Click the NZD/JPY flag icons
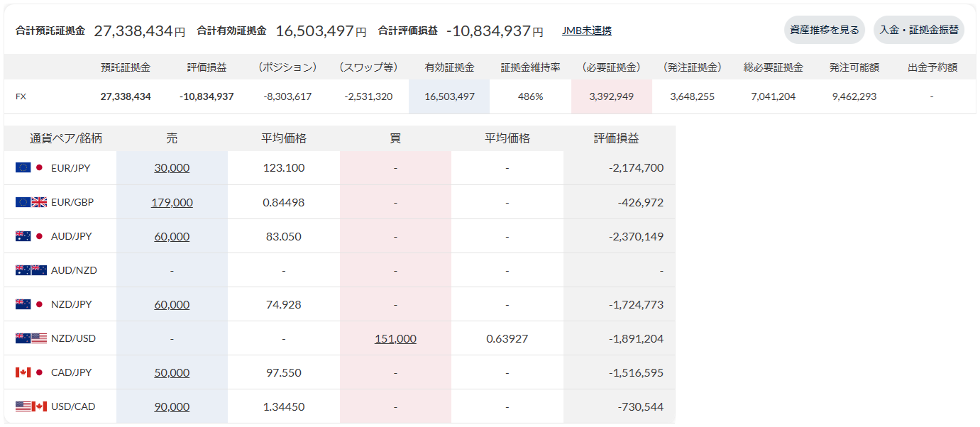The height and width of the screenshot is (427, 980). [x=31, y=304]
